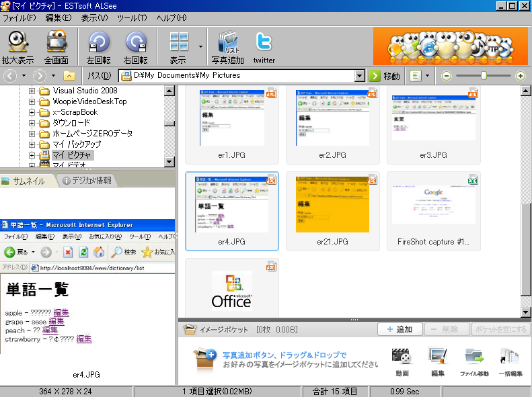Open the sort options dropdown arrow
This screenshot has width=532, height=397.
coord(427,75)
